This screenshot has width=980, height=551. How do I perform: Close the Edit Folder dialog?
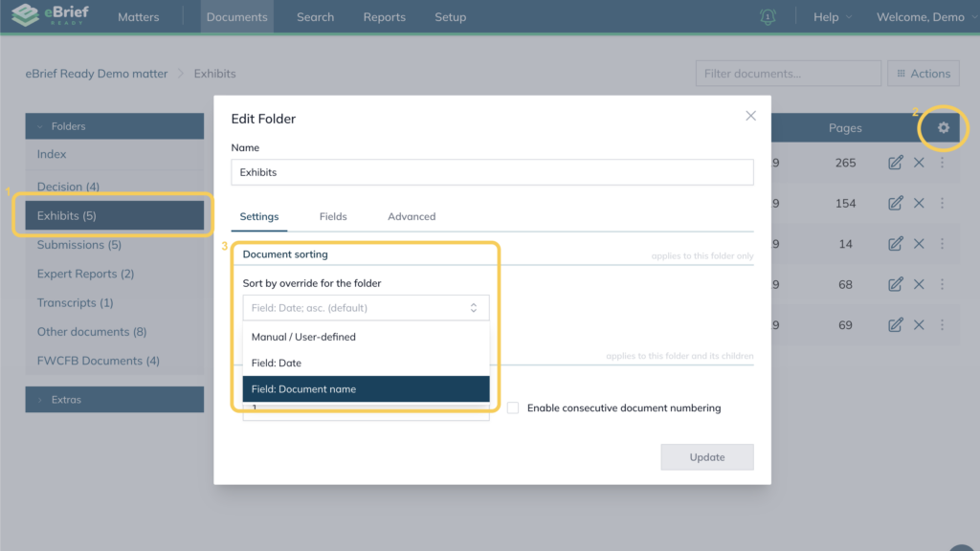pos(750,116)
